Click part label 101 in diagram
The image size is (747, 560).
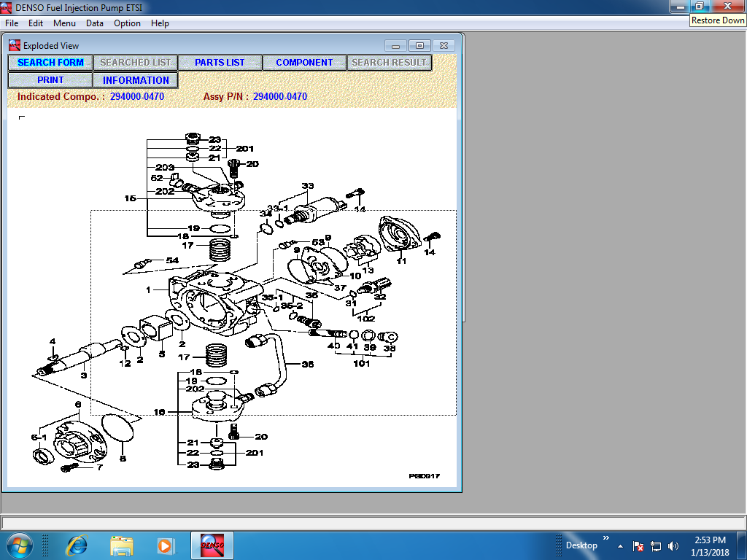pyautogui.click(x=362, y=363)
